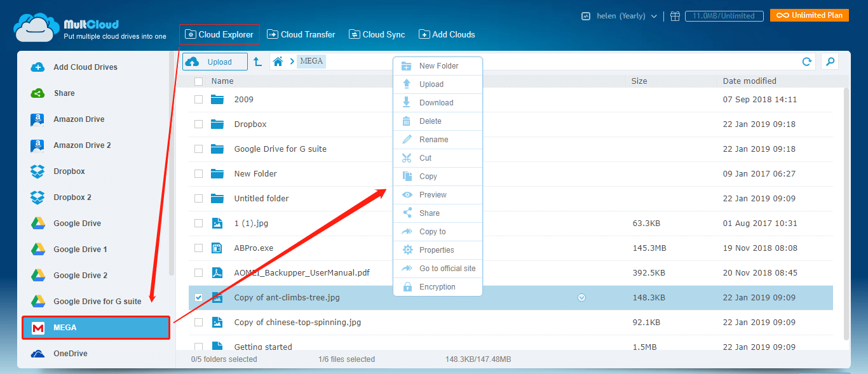The width and height of the screenshot is (868, 374).
Task: Click the Upload button
Action: pyautogui.click(x=214, y=62)
